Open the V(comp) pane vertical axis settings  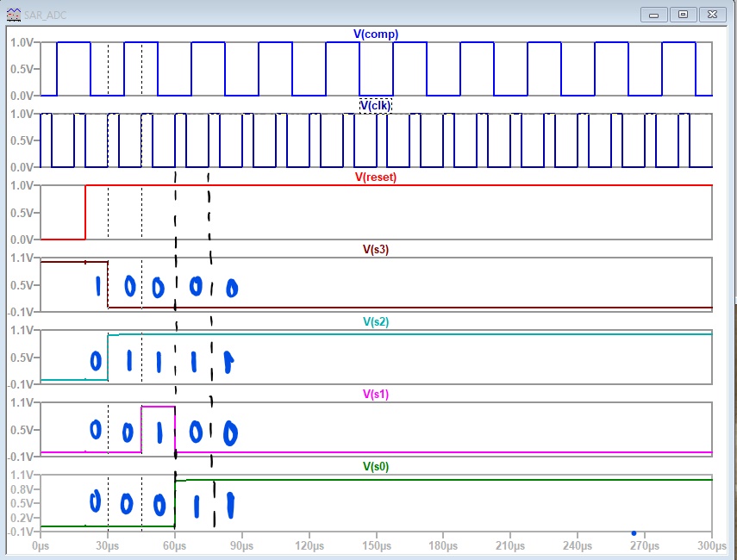tap(21, 69)
